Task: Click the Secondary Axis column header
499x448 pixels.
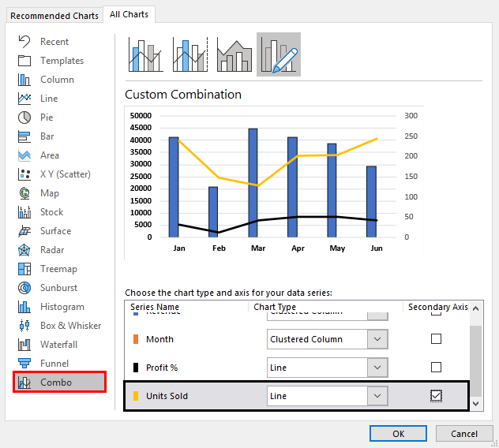Action: [x=438, y=307]
